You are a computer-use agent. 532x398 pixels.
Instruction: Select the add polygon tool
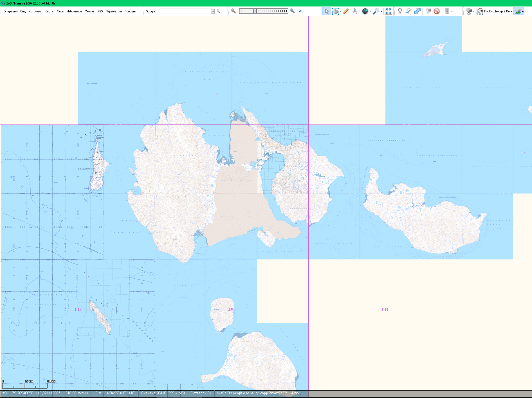click(417, 11)
